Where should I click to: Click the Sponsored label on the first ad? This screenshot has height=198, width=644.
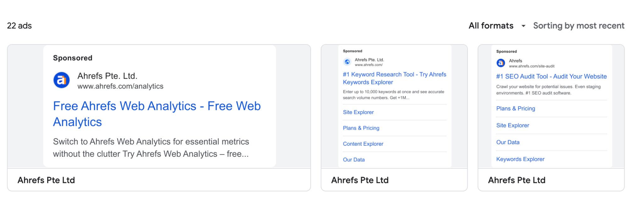(73, 58)
